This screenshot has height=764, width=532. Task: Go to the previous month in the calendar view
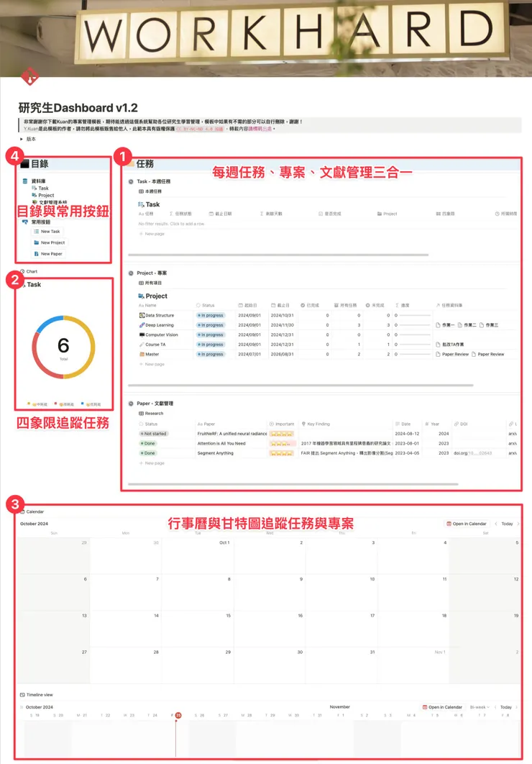click(496, 524)
